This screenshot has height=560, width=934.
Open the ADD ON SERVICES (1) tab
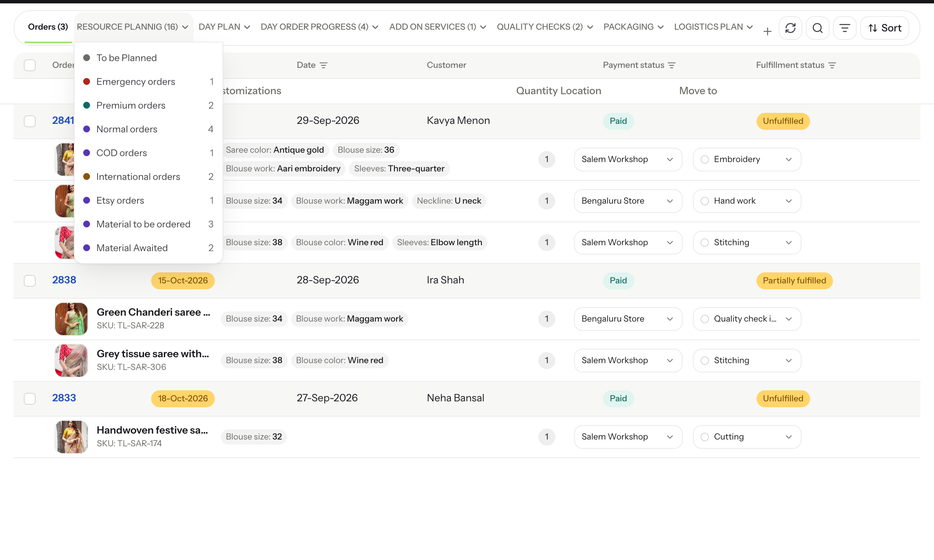(438, 27)
